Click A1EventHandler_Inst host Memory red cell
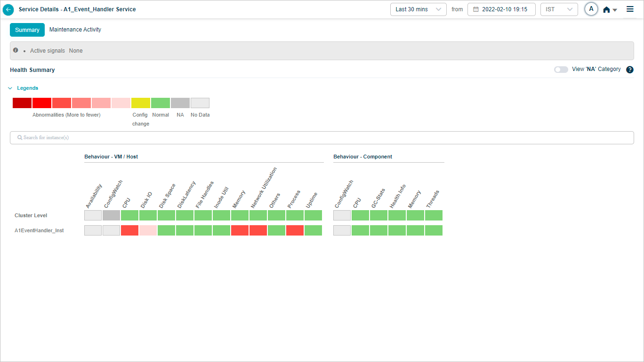This screenshot has width=644, height=362. coord(240,230)
